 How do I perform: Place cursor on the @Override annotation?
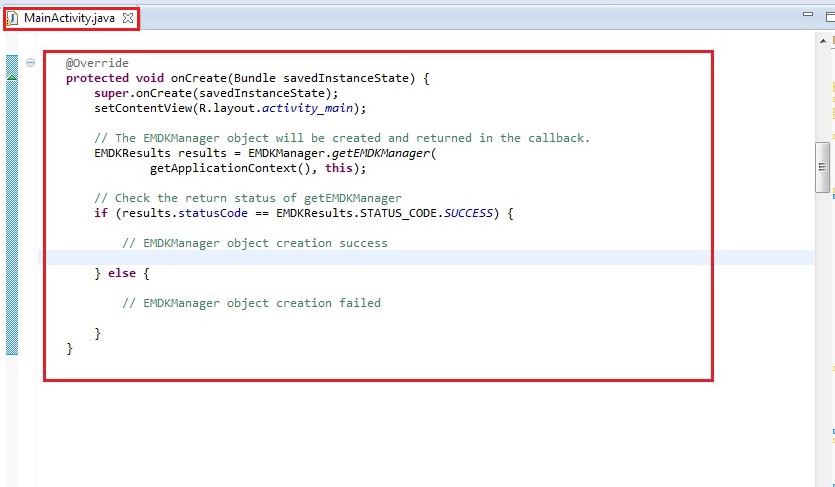point(97,63)
